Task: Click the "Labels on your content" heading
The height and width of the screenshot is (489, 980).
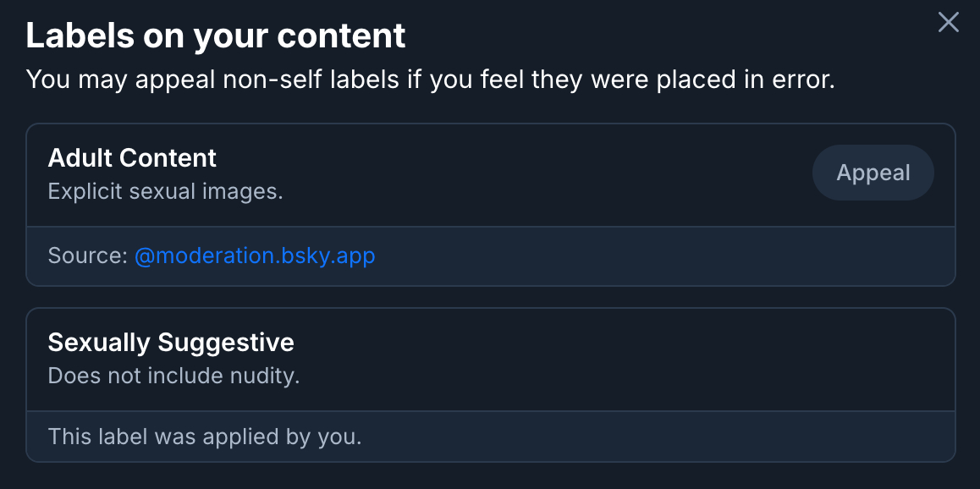Action: [x=216, y=36]
